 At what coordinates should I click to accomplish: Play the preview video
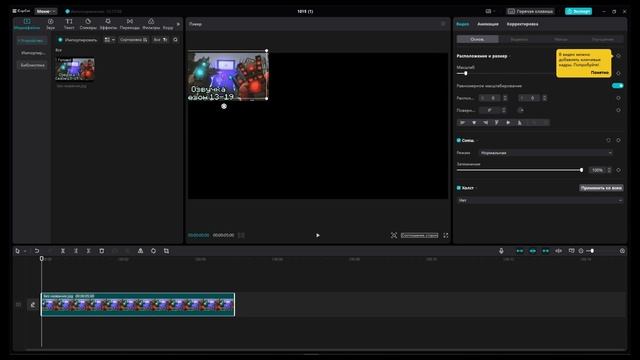[x=318, y=236]
